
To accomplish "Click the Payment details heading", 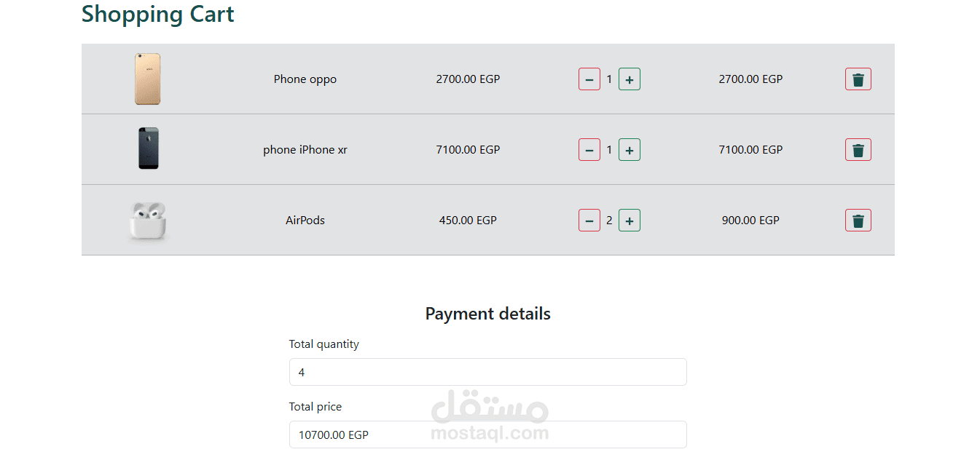I will [488, 314].
